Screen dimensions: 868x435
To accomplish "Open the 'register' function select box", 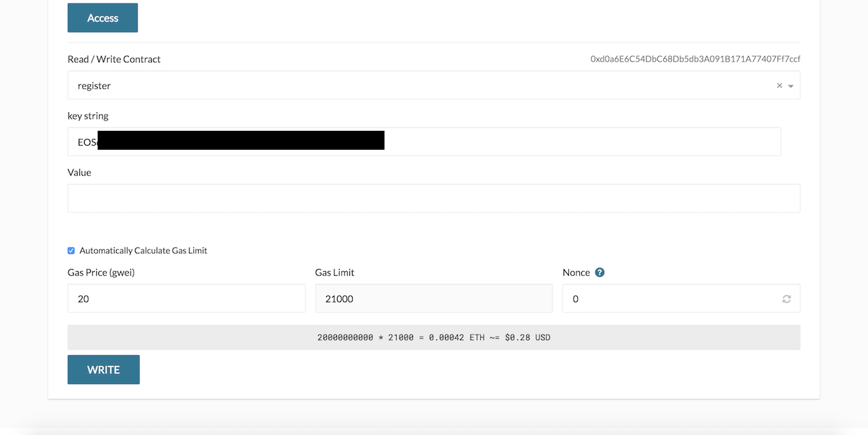I will tap(407, 85).
